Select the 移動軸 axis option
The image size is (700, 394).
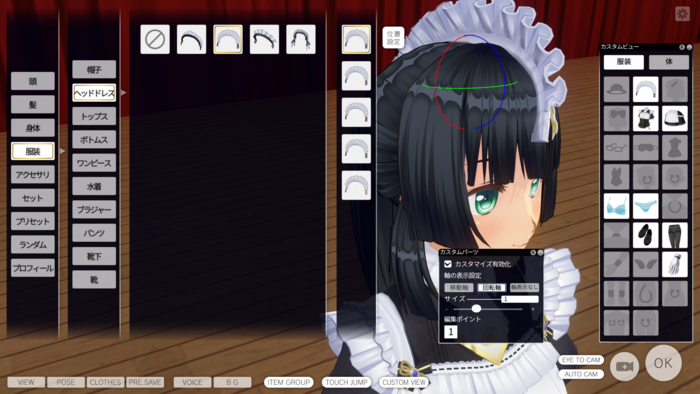[459, 288]
